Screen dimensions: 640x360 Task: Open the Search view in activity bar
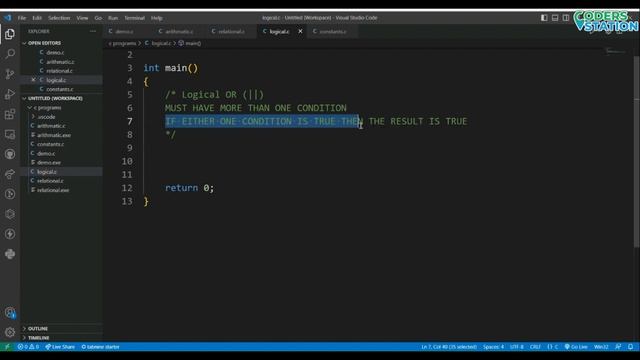tap(10, 53)
